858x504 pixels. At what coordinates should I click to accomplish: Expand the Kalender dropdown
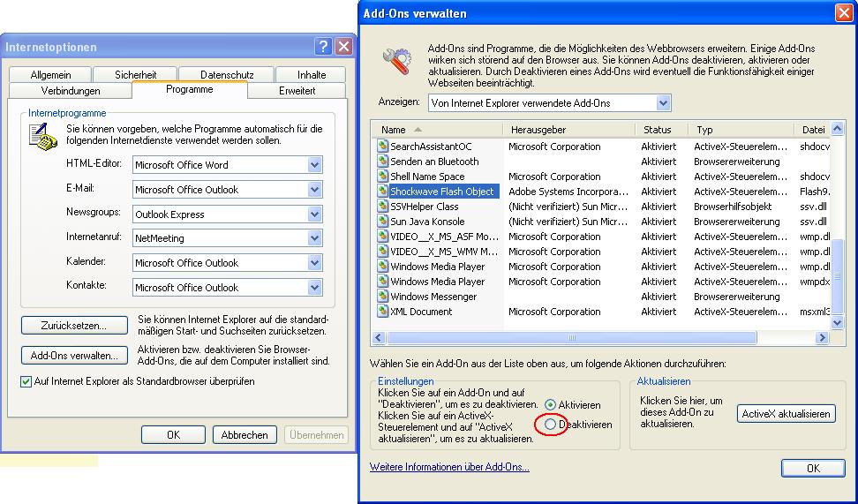click(314, 263)
